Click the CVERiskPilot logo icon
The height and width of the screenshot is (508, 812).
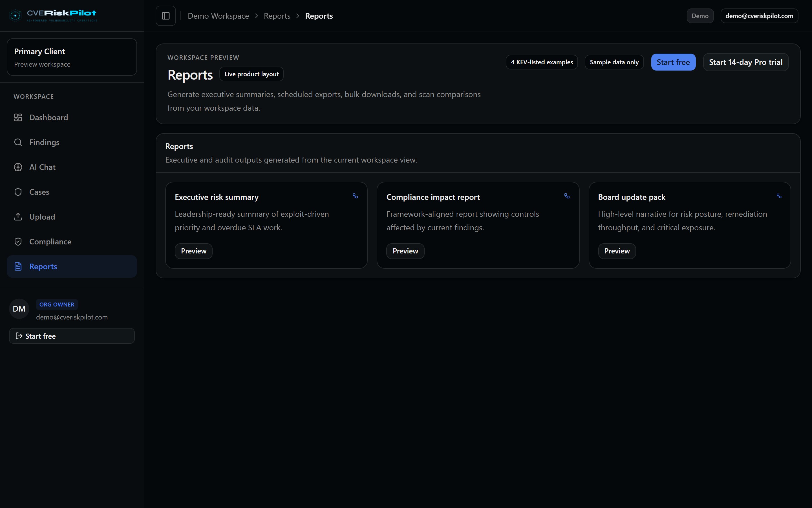pyautogui.click(x=15, y=16)
